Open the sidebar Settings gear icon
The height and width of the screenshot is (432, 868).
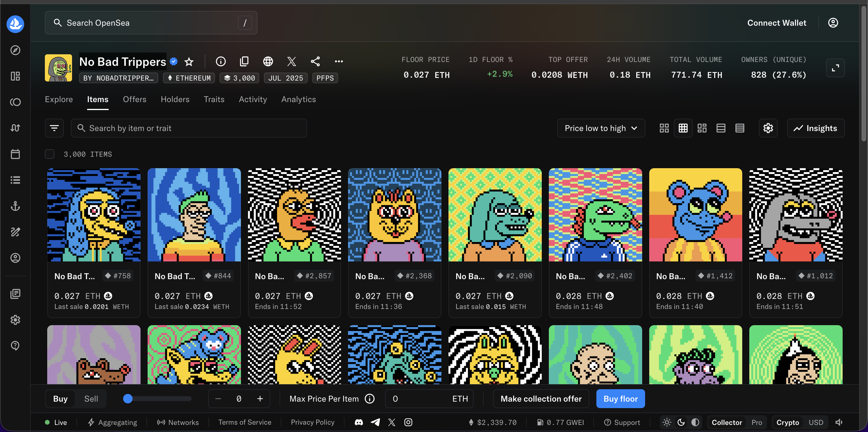[15, 320]
